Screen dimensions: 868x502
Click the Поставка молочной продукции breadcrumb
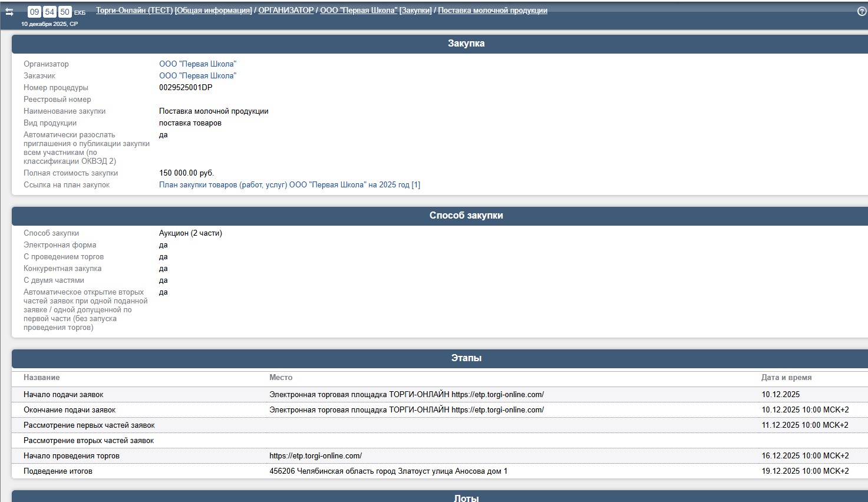pyautogui.click(x=493, y=11)
